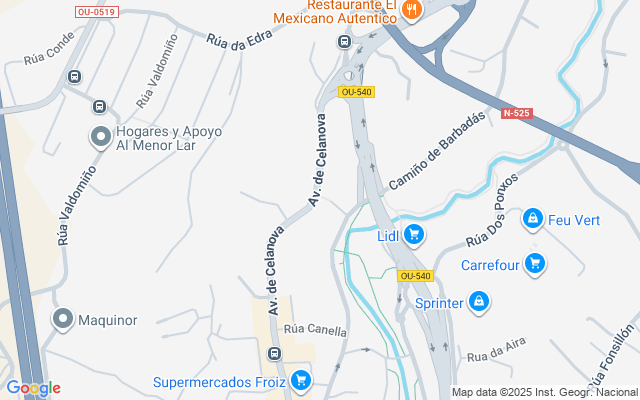The width and height of the screenshot is (640, 400).
Task: Open Supermercados Froiz cart pin
Action: [301, 381]
